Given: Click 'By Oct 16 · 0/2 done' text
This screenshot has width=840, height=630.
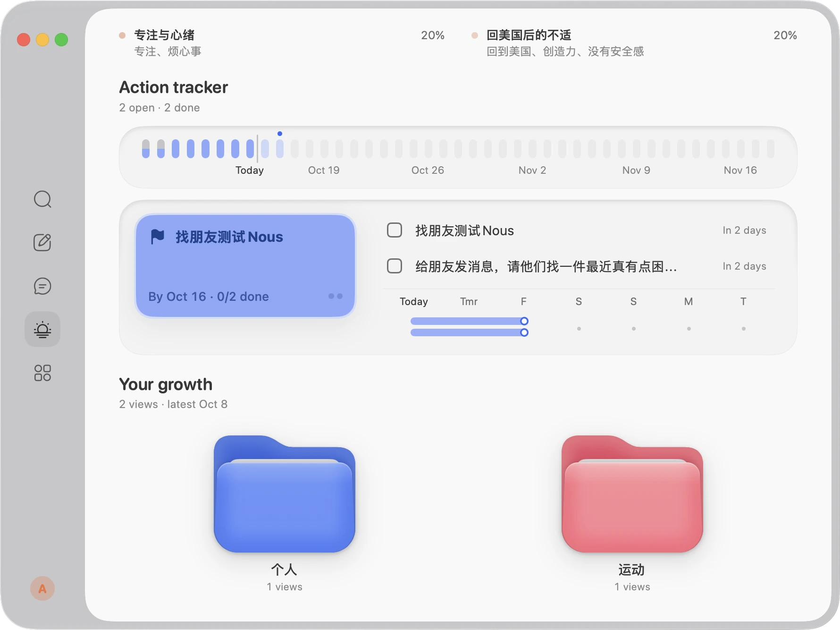Looking at the screenshot, I should (x=209, y=297).
